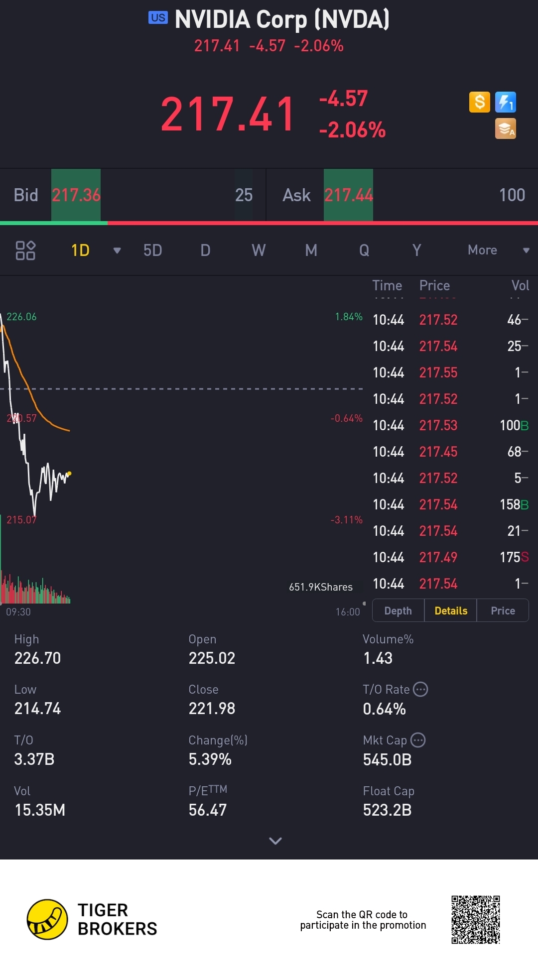Tap the High value 226.70
Screen dimensions: 538x980
click(x=37, y=658)
